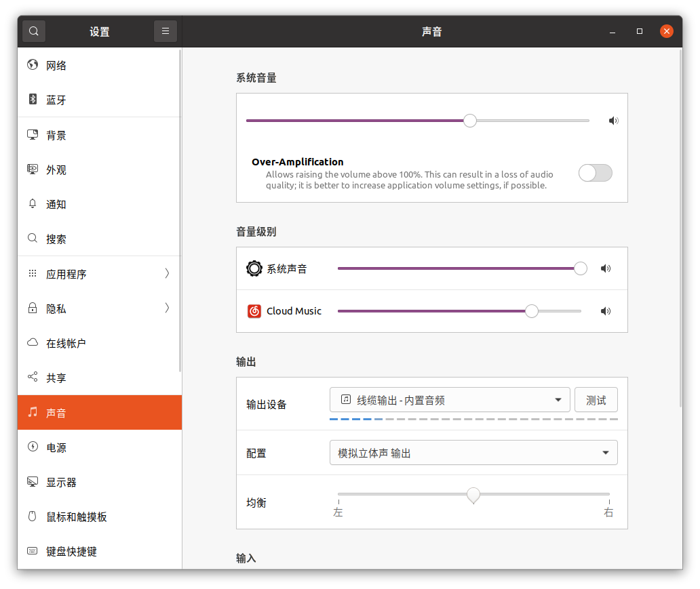
Task: Open the hamburger menu in the header
Action: pos(166,31)
